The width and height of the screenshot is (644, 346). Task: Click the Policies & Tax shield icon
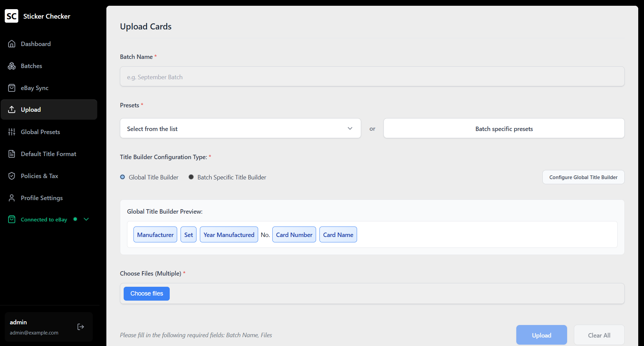pyautogui.click(x=12, y=176)
